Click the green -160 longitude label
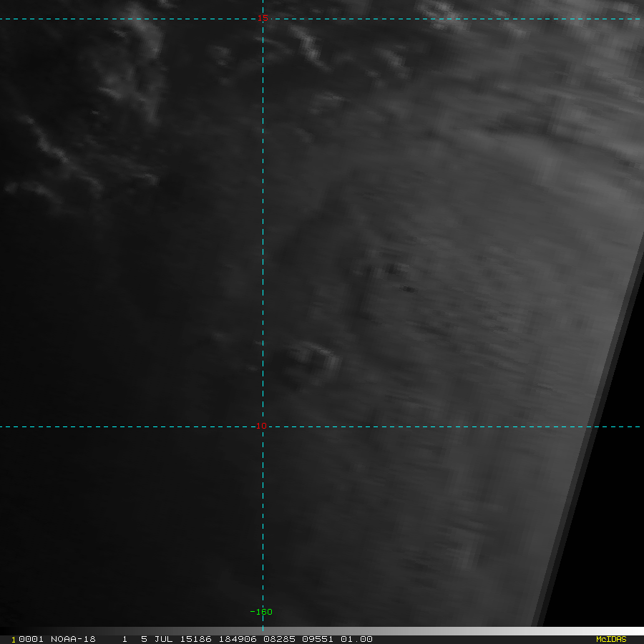 261,612
